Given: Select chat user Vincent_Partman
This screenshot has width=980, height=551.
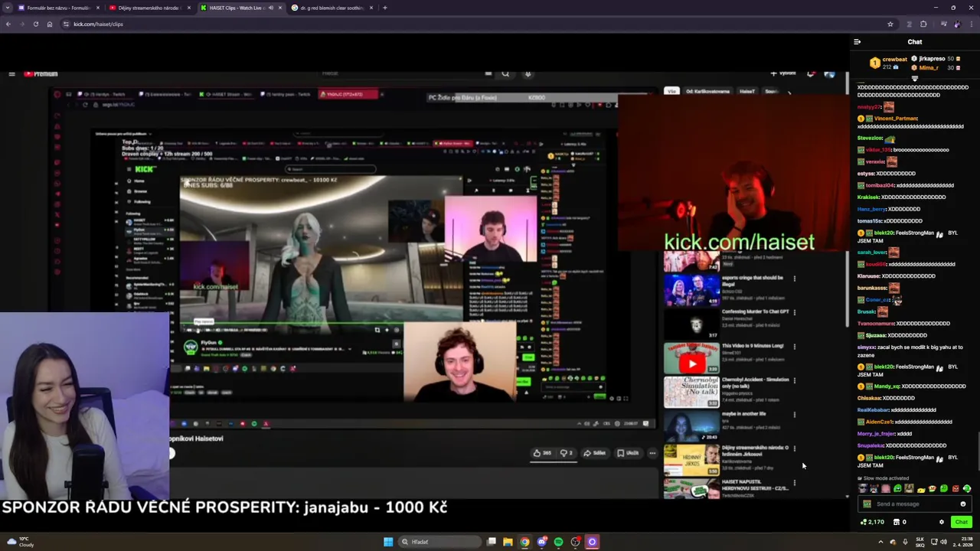Looking at the screenshot, I should click(896, 119).
